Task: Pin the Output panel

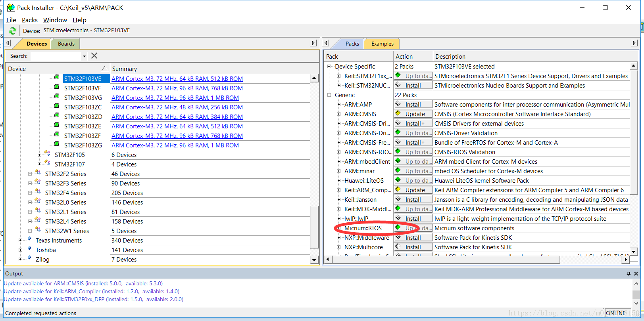Action: pyautogui.click(x=629, y=273)
